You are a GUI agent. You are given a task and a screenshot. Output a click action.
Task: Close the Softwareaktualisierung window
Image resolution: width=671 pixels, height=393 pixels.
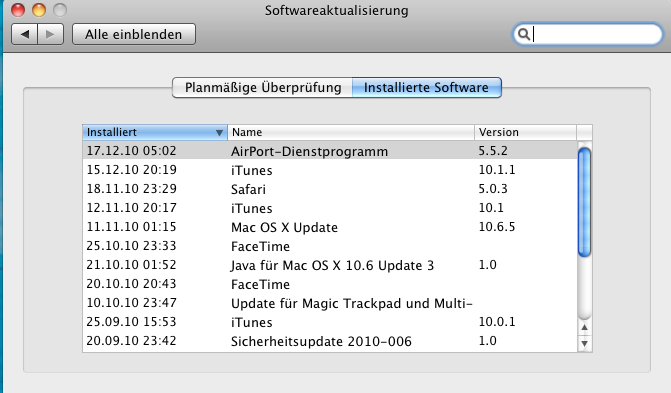click(x=18, y=9)
